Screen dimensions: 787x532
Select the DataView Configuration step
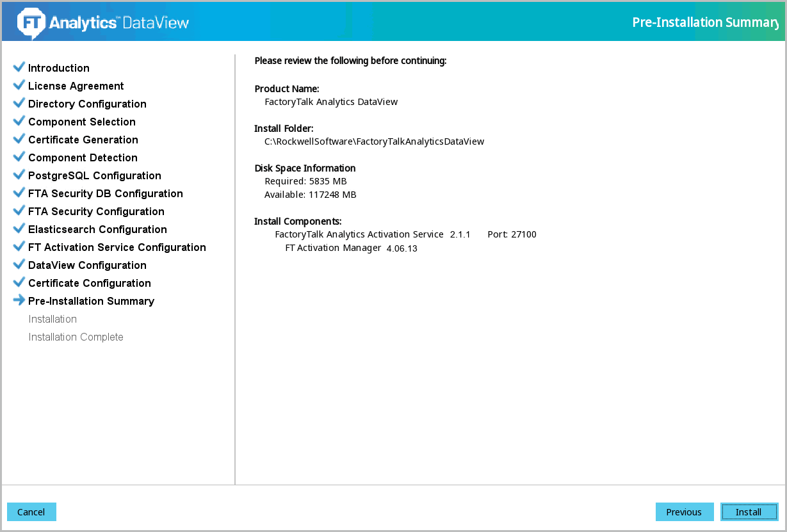[87, 265]
